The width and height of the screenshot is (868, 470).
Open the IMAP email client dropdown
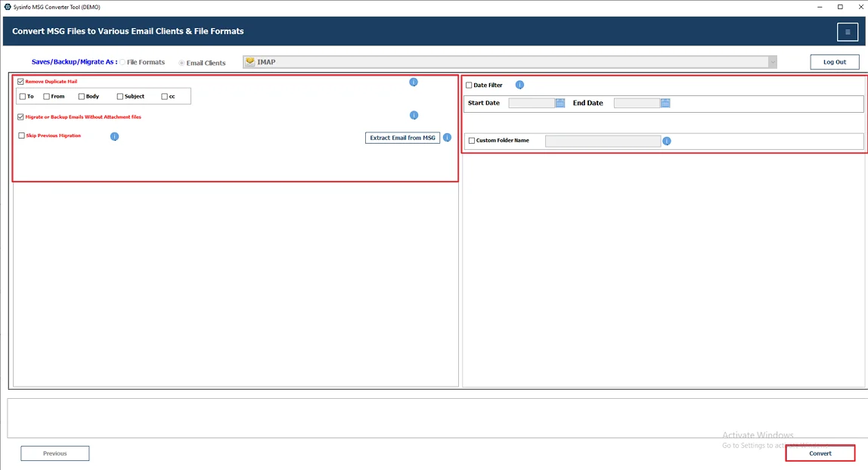(772, 61)
